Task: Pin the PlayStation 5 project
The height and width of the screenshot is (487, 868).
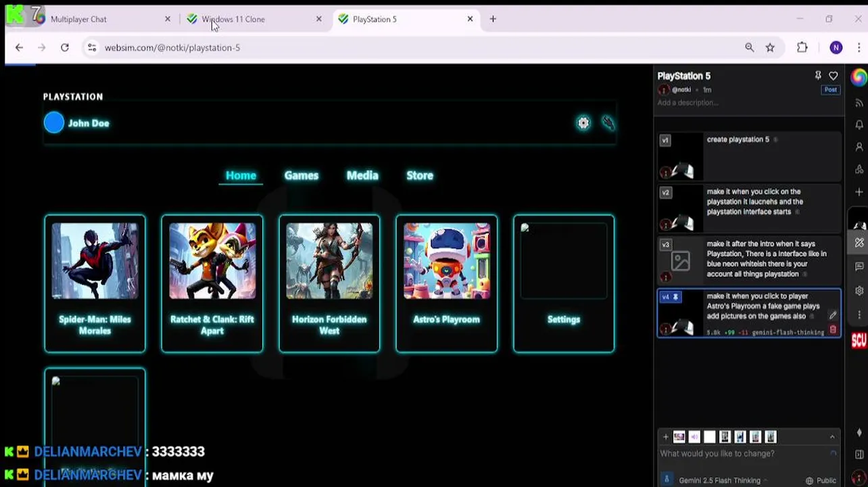Action: click(x=818, y=76)
